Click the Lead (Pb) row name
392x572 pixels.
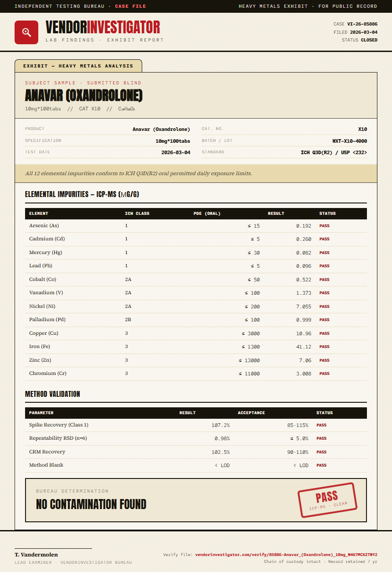[x=41, y=266]
